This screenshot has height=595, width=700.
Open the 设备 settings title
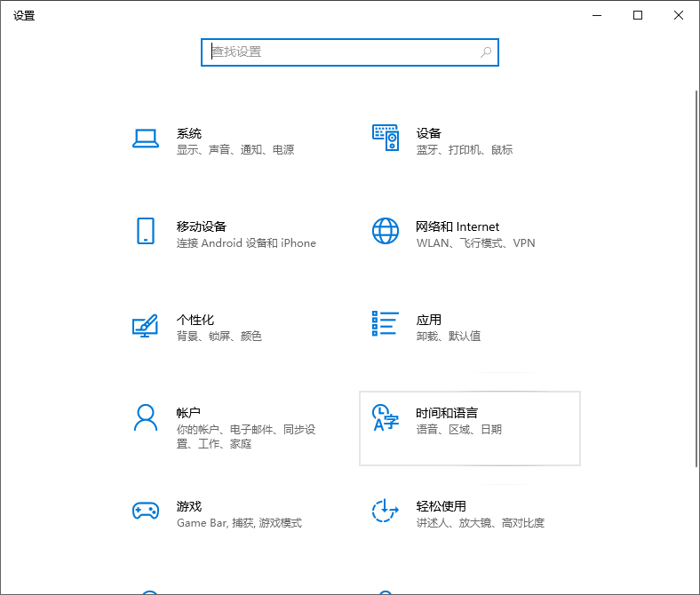tap(429, 133)
